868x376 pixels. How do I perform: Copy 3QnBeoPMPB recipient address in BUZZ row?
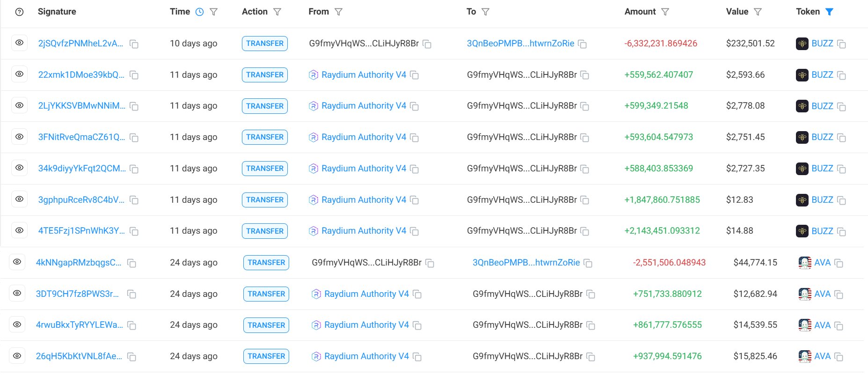[x=583, y=44]
